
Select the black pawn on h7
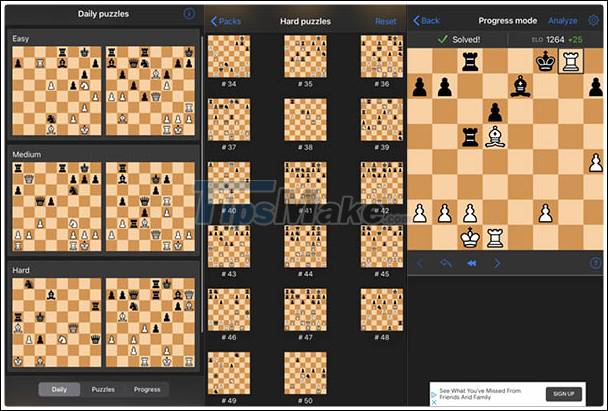[x=596, y=86]
